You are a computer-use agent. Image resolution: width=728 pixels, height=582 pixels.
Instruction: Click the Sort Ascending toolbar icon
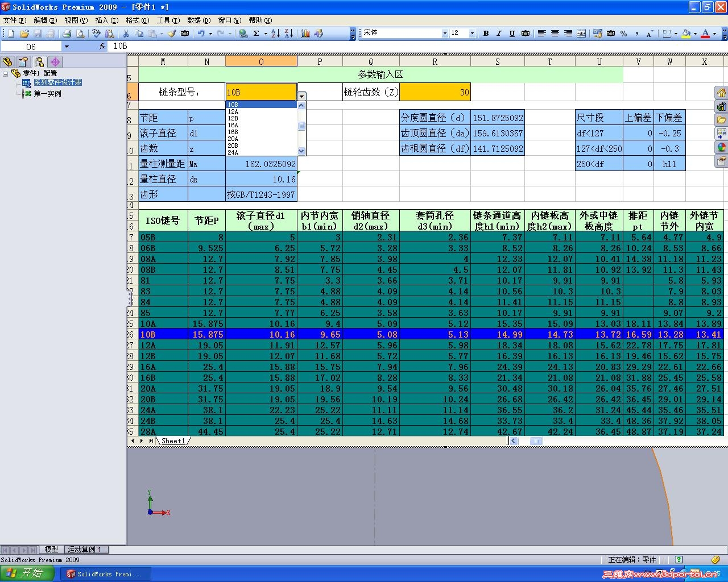tap(275, 34)
